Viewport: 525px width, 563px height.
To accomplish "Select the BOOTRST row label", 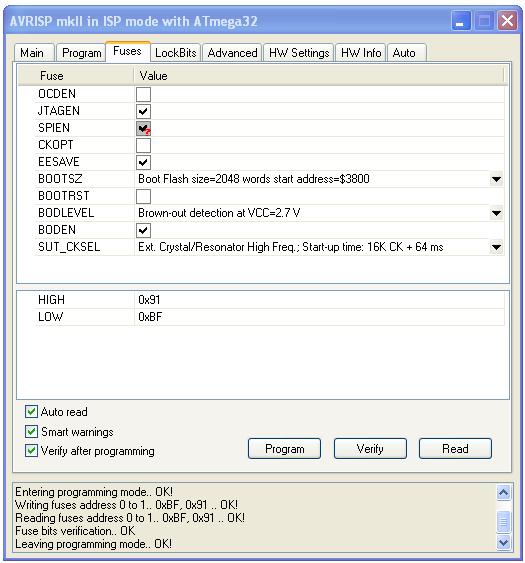I will (x=64, y=196).
